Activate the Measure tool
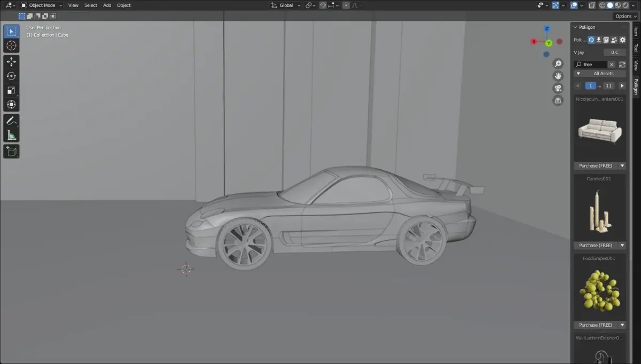The width and height of the screenshot is (641, 364). [x=11, y=135]
